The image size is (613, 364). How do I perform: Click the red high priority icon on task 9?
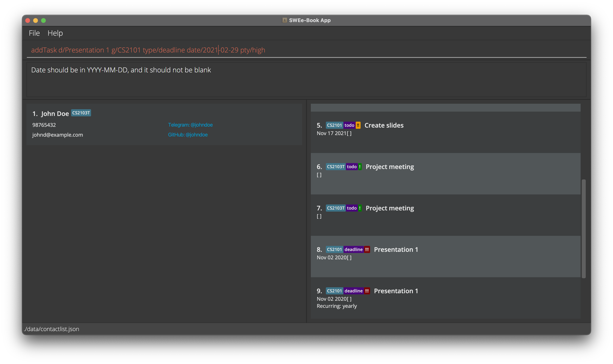point(367,291)
